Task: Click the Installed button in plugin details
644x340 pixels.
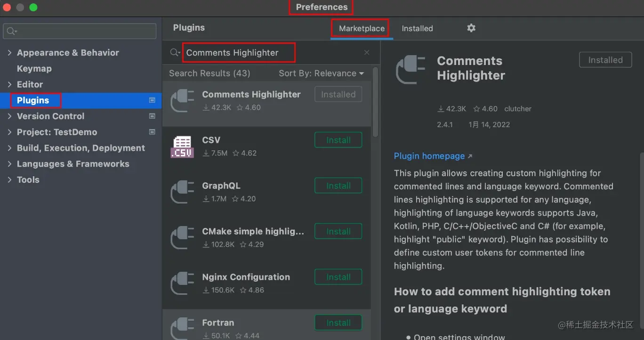Action: [x=605, y=60]
